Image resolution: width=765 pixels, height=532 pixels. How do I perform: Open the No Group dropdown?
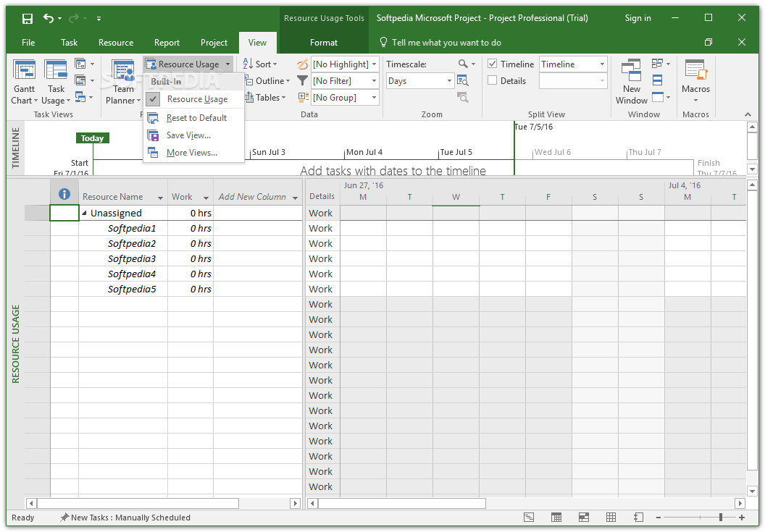click(375, 98)
